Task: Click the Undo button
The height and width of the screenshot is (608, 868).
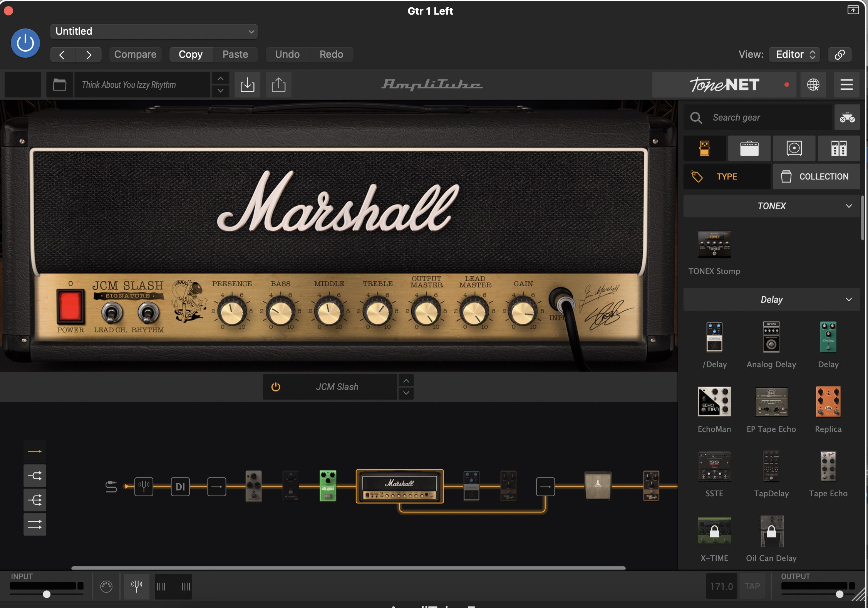Action: click(287, 54)
